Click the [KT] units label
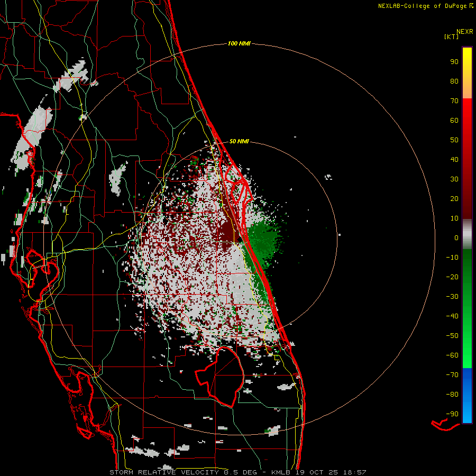Image resolution: width=476 pixels, height=476 pixels. coord(451,36)
